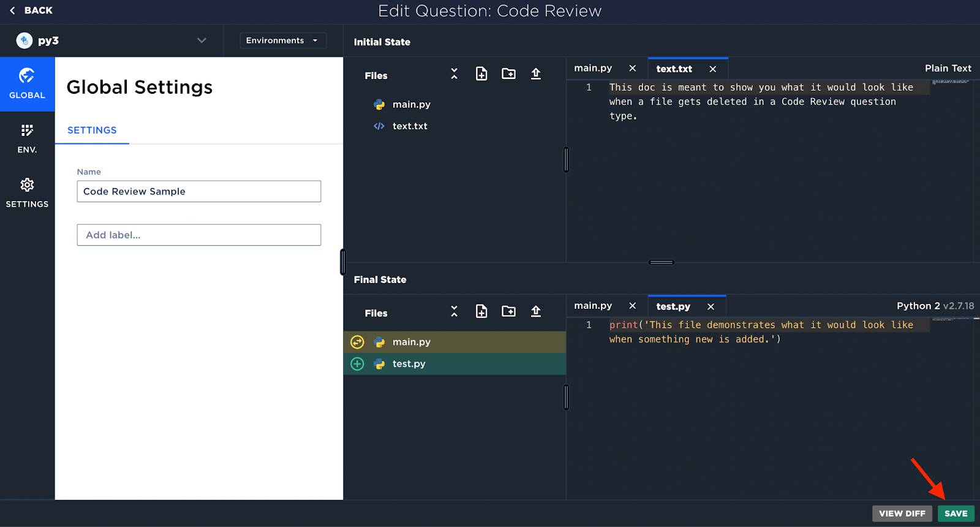Focus the Add label input field
The height and width of the screenshot is (527, 980).
198,235
